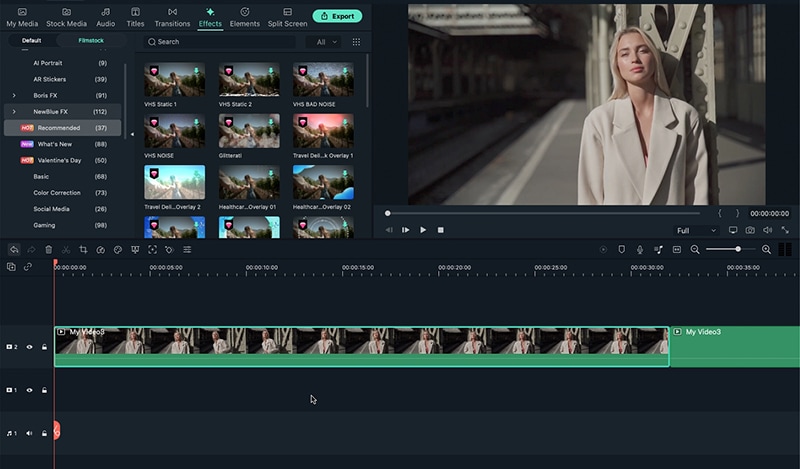Image resolution: width=800 pixels, height=469 pixels.
Task: Play frame by frame forward button
Action: coord(406,230)
